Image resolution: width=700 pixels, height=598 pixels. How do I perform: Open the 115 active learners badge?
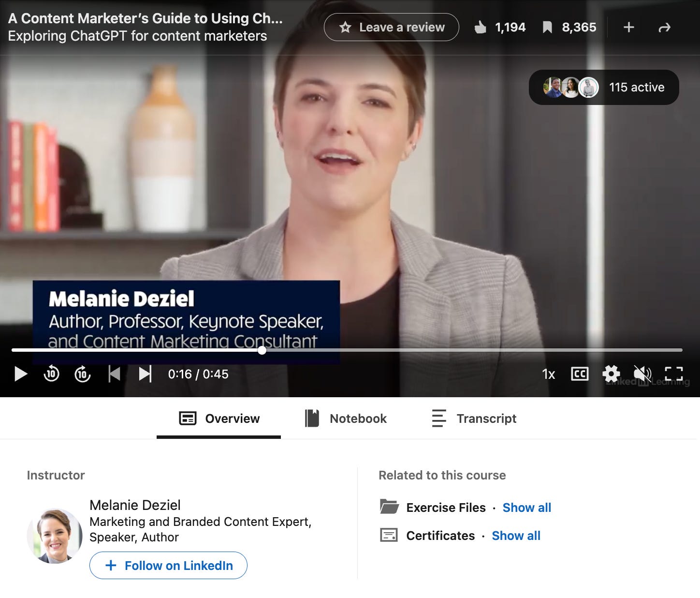tap(604, 88)
